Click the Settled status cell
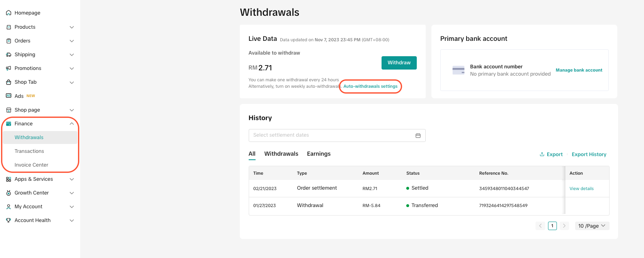 point(417,188)
